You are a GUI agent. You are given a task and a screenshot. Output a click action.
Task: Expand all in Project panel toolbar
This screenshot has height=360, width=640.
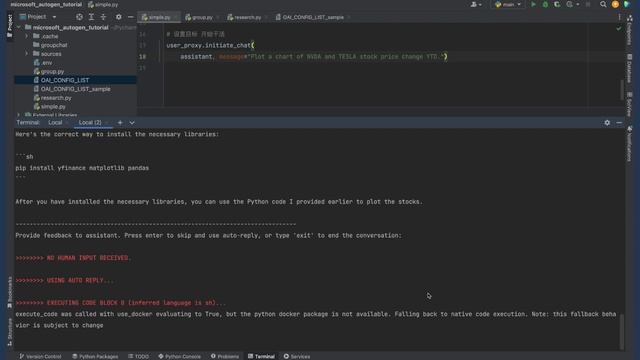pyautogui.click(x=91, y=17)
